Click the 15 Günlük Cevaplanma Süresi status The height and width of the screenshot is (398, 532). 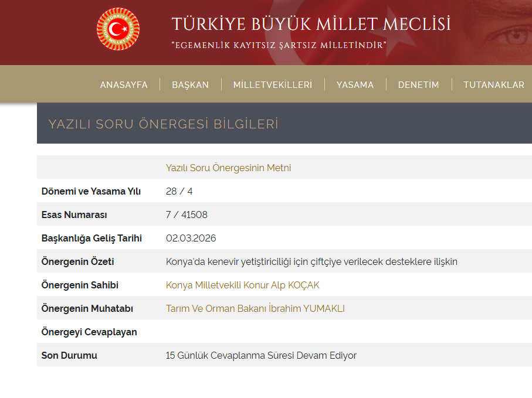click(261, 355)
